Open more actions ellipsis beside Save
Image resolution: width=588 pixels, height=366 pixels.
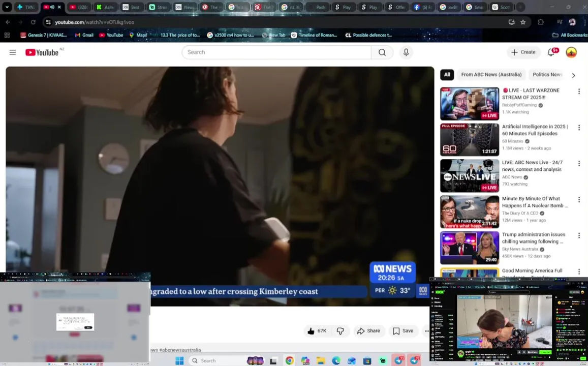(426, 331)
